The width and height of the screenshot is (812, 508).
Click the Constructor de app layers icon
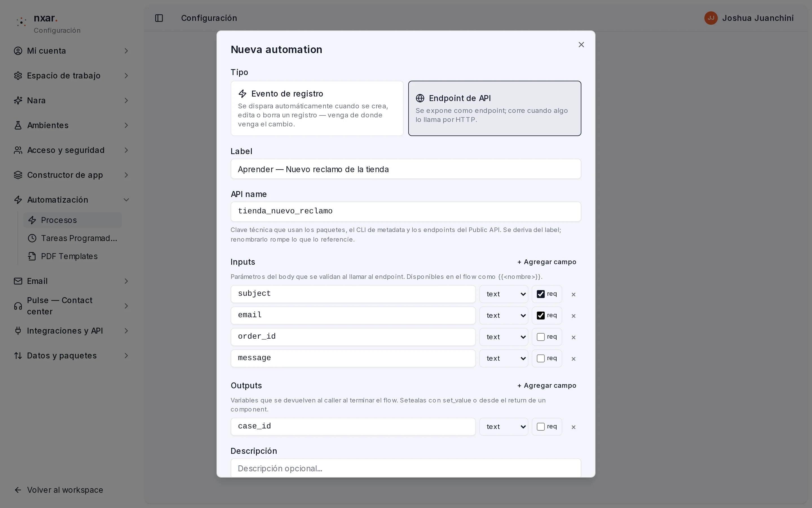click(x=18, y=175)
